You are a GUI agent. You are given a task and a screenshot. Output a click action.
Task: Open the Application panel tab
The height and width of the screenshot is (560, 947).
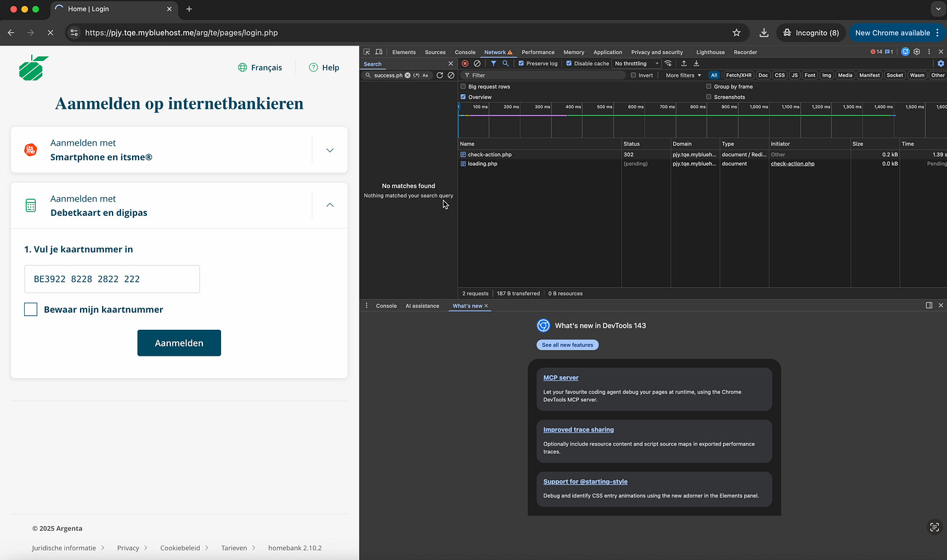pyautogui.click(x=607, y=52)
